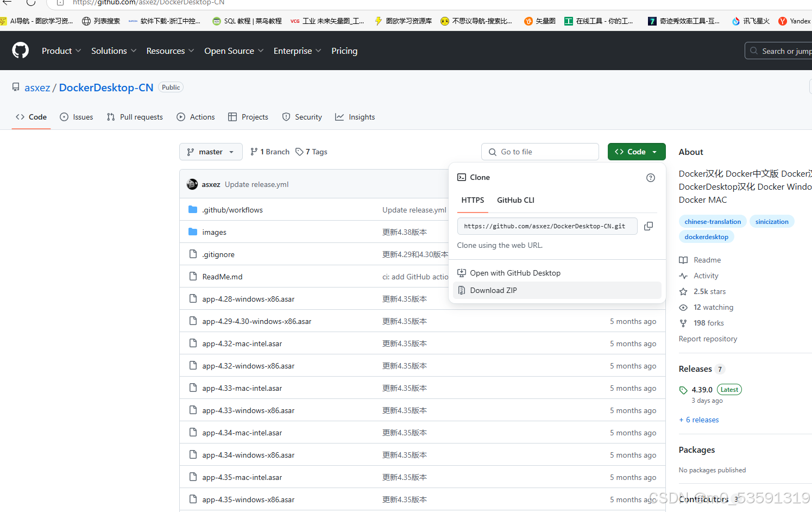This screenshot has height=512, width=812.
Task: Click the tag icon beside 7 Tags
Action: click(x=299, y=152)
